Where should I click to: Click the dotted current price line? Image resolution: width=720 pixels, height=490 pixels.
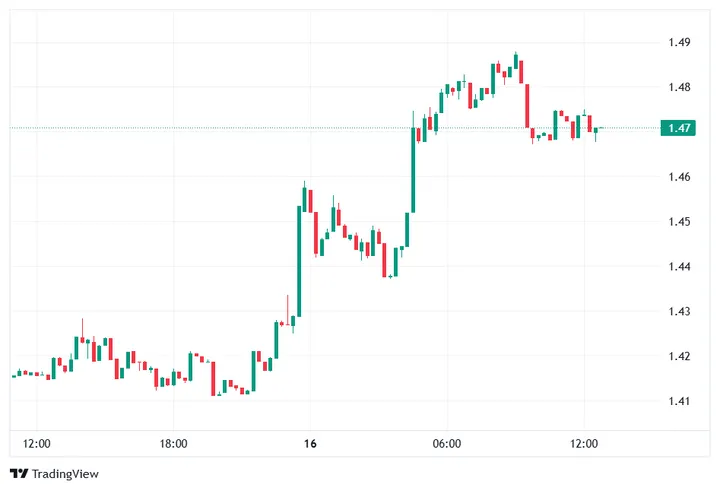[250, 128]
